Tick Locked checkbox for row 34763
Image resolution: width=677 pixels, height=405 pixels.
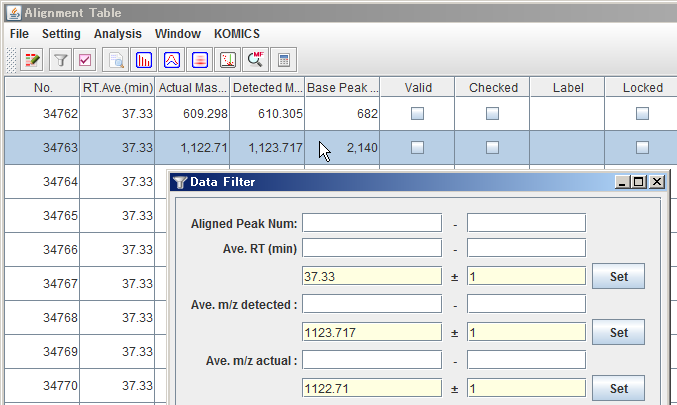pos(642,148)
